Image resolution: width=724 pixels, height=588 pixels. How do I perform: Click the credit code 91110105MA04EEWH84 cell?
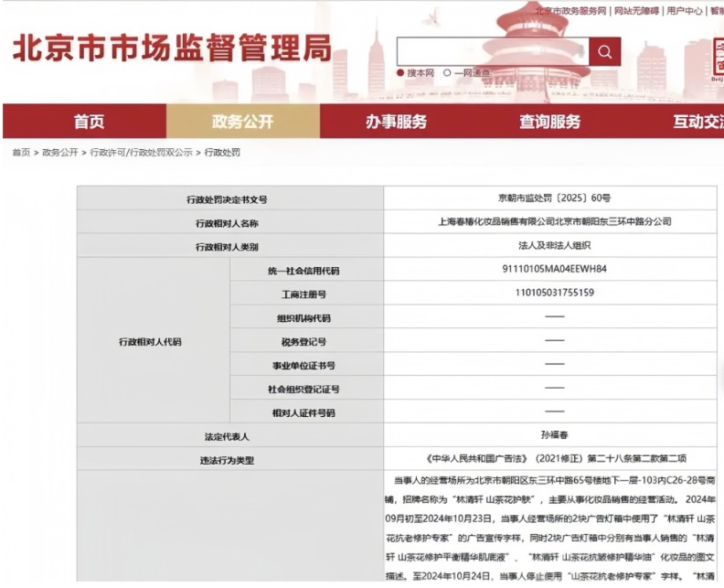[554, 270]
